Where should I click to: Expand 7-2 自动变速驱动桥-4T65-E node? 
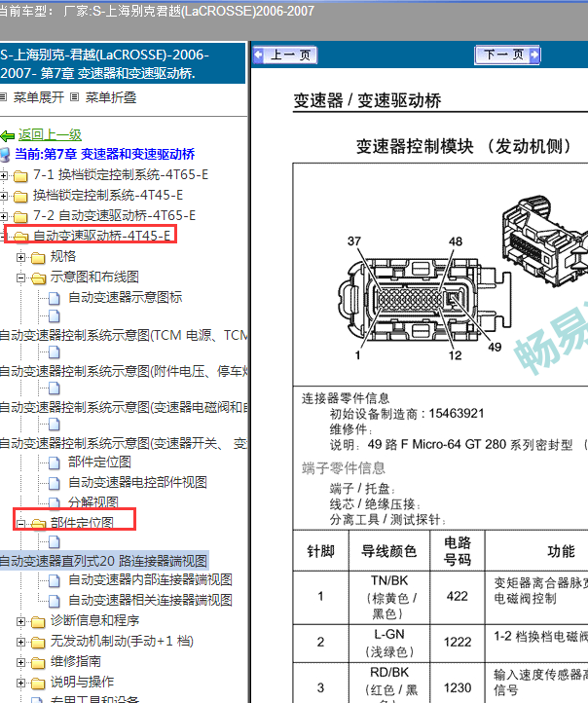[4, 216]
